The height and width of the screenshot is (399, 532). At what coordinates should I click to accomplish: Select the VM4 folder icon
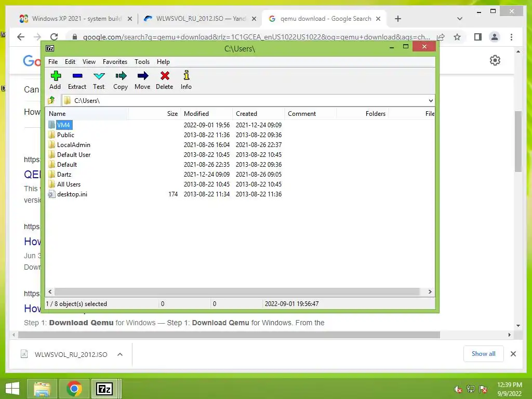51,125
